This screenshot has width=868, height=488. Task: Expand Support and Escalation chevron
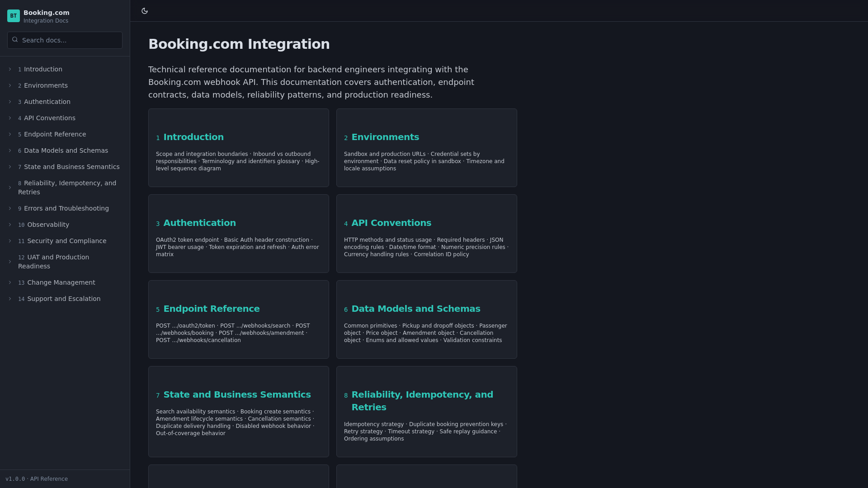coord(10,299)
